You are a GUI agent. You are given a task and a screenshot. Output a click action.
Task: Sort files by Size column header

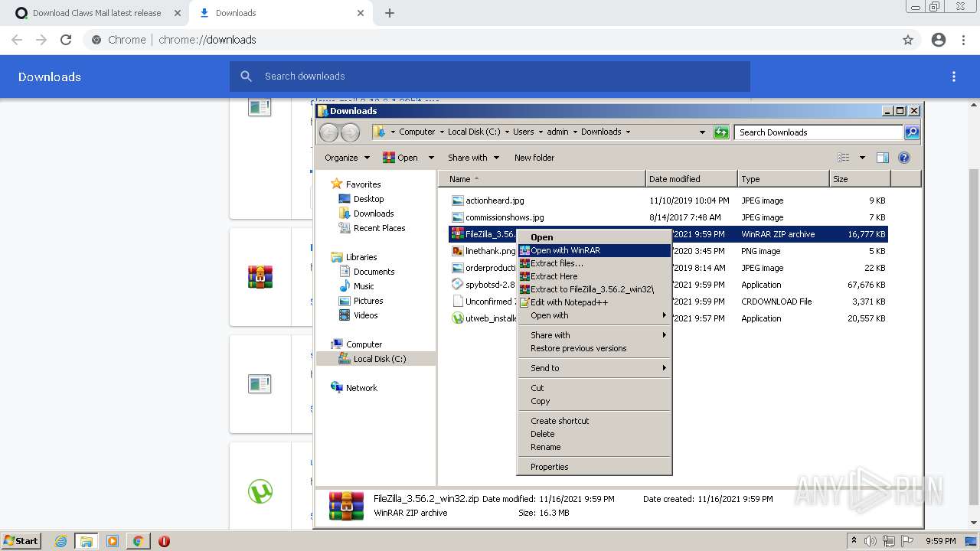(x=860, y=179)
